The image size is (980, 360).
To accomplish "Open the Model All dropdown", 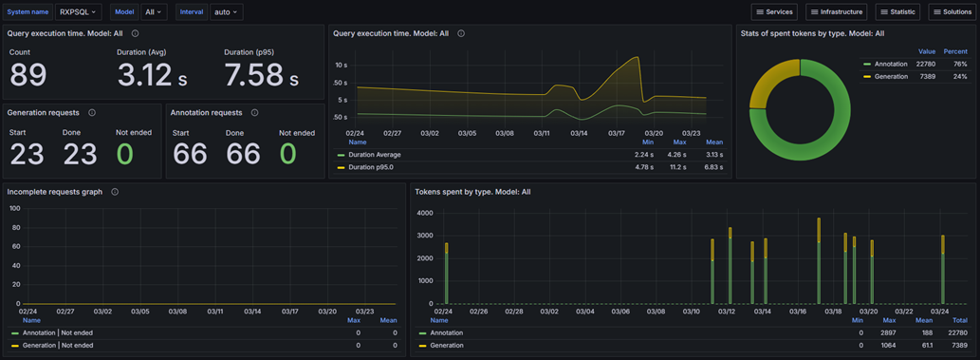I will [153, 12].
